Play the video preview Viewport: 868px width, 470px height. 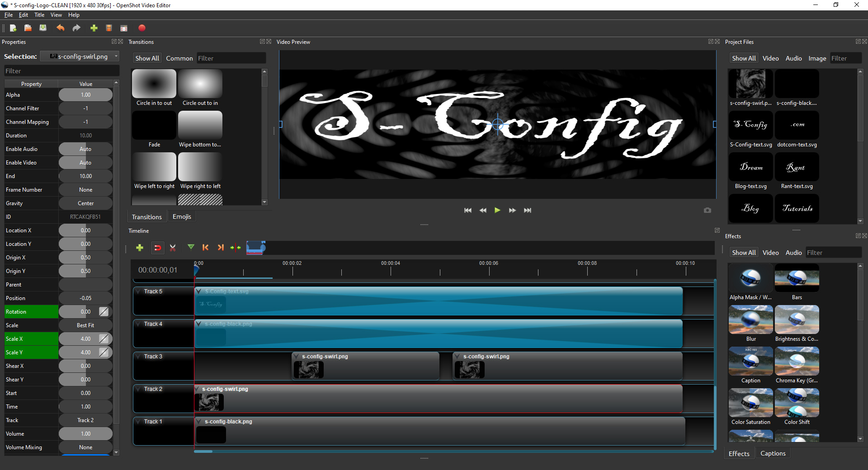coord(497,210)
